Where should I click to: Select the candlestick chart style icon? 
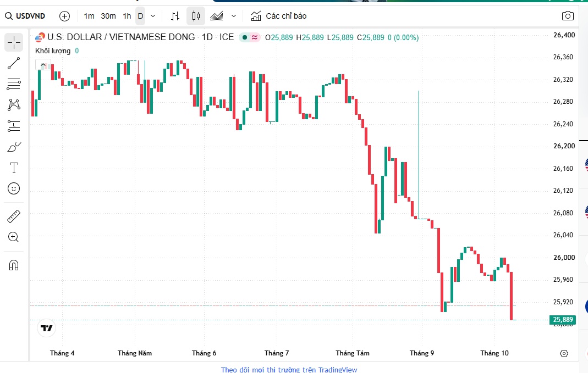click(x=196, y=16)
